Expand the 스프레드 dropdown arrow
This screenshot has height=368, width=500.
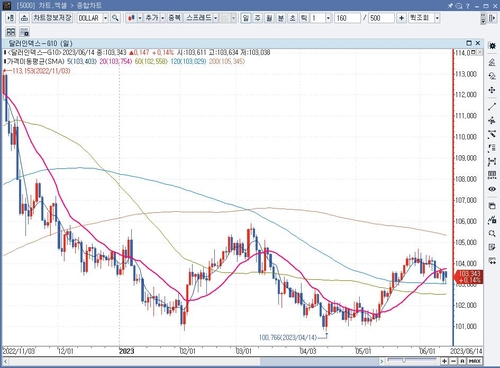[216, 18]
